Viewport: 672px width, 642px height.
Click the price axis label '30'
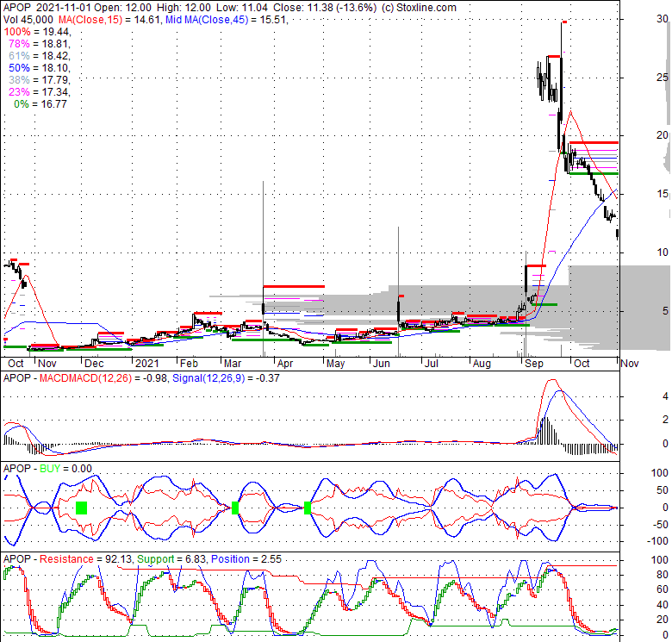663,18
